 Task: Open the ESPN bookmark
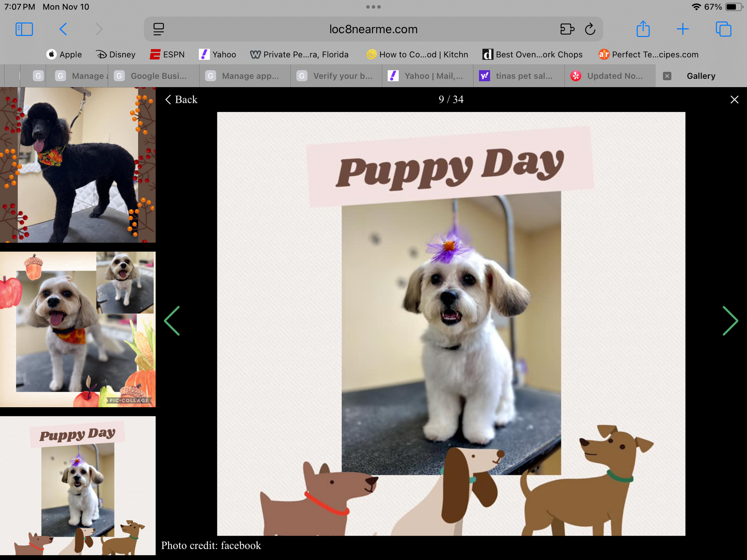coord(167,54)
